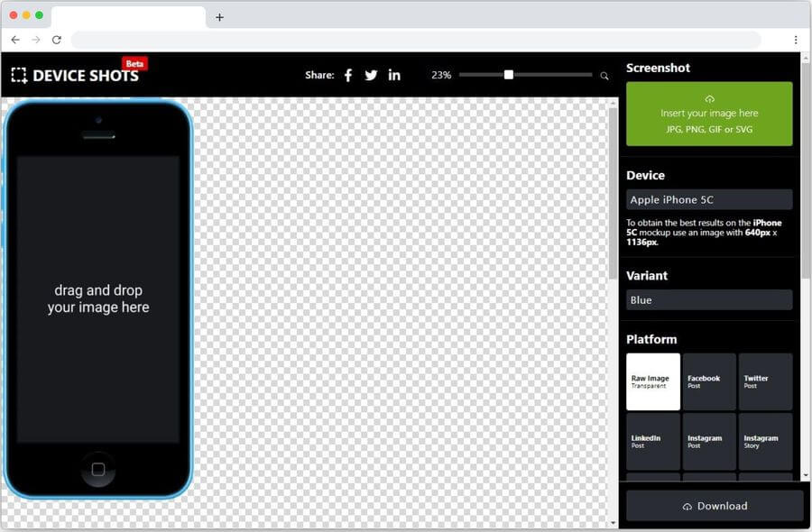Image resolution: width=812 pixels, height=532 pixels.
Task: Select the current browser tab
Action: (x=128, y=16)
